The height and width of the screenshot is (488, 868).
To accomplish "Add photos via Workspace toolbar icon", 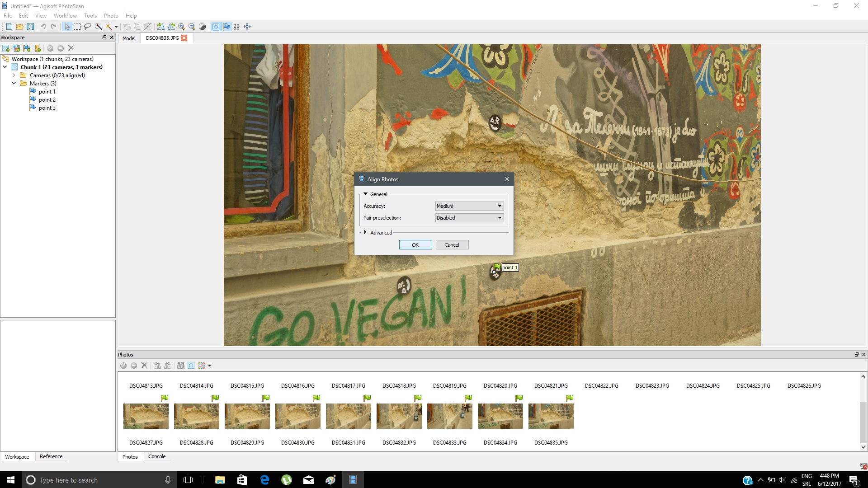I will point(16,48).
